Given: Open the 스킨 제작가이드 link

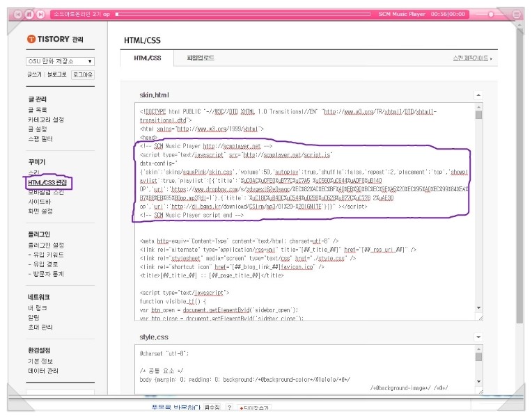Looking at the screenshot, I should 472,58.
